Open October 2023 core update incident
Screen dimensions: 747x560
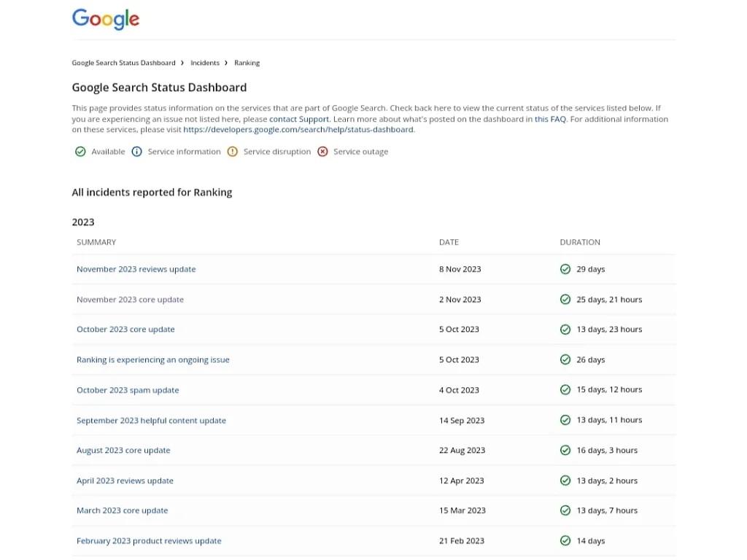125,330
